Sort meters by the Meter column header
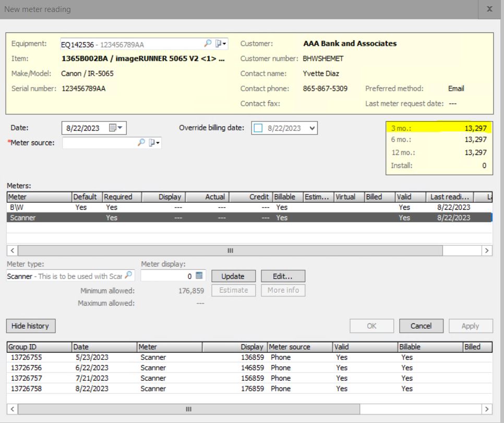This screenshot has width=504, height=423. pyautogui.click(x=39, y=197)
